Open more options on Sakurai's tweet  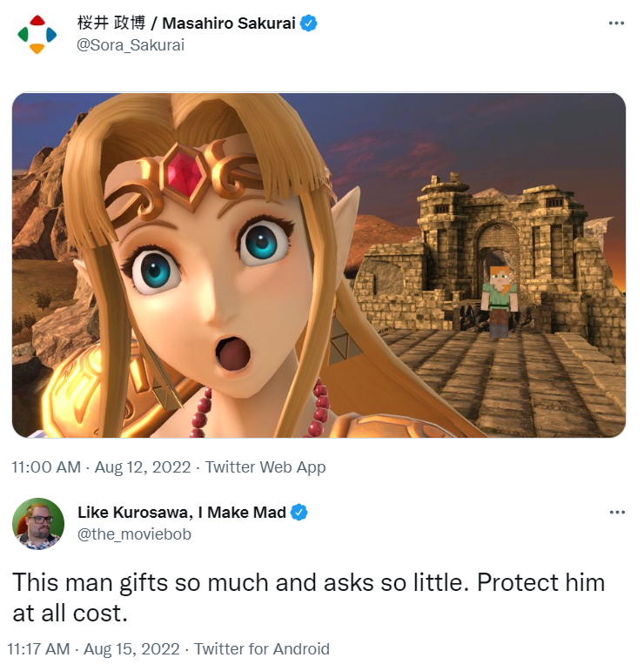(x=616, y=23)
